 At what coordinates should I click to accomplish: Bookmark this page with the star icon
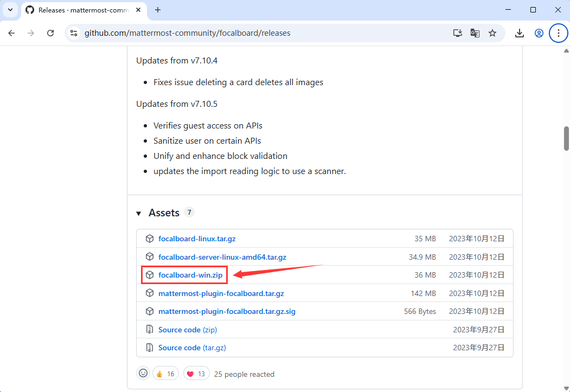492,33
